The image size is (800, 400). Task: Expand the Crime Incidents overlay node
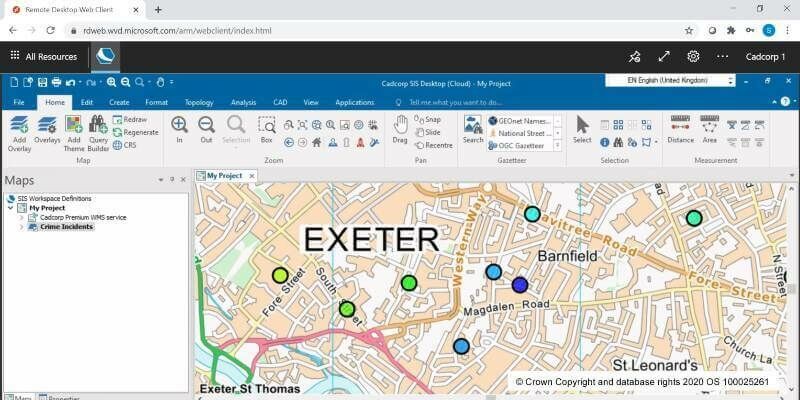point(21,227)
